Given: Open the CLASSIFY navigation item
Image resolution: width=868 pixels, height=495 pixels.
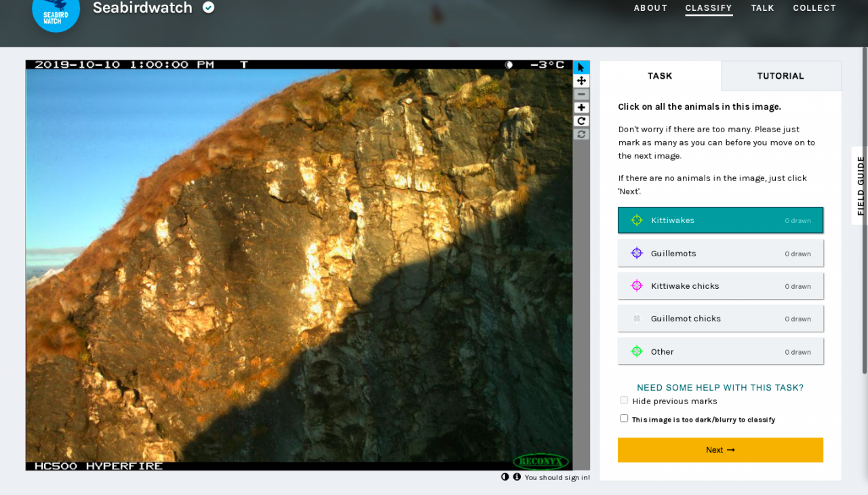Looking at the screenshot, I should (x=709, y=8).
